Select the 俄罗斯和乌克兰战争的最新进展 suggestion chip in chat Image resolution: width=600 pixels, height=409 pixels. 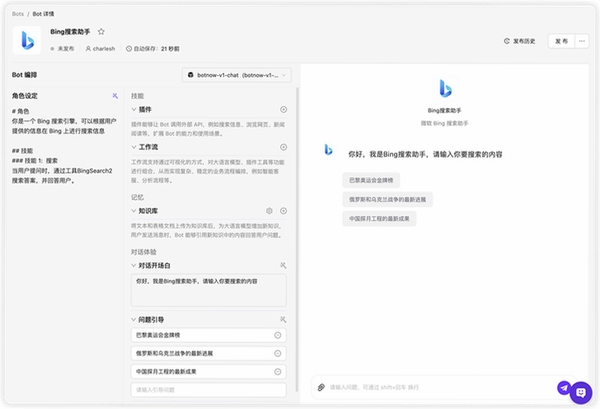[387, 199]
